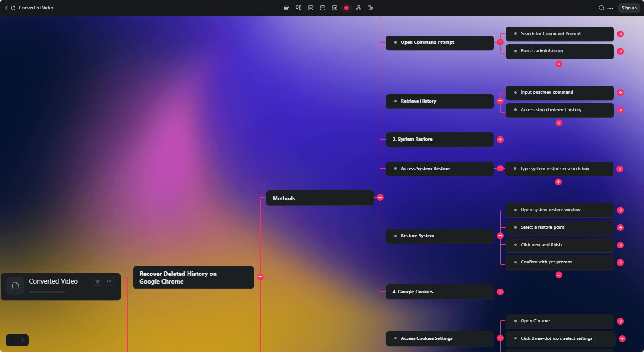Screen dimensions: 644x352
Task: Switch to the calendar grid view icon
Action: click(x=310, y=8)
